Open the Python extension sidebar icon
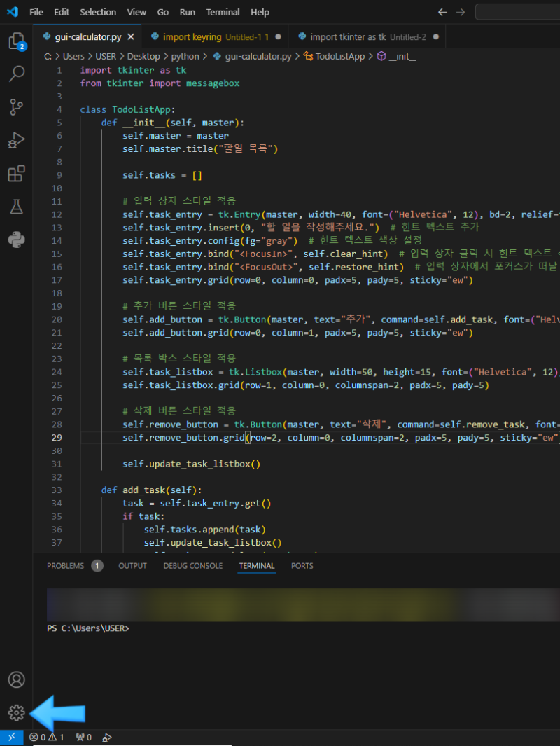Viewport: 560px width, 746px height. tap(17, 238)
